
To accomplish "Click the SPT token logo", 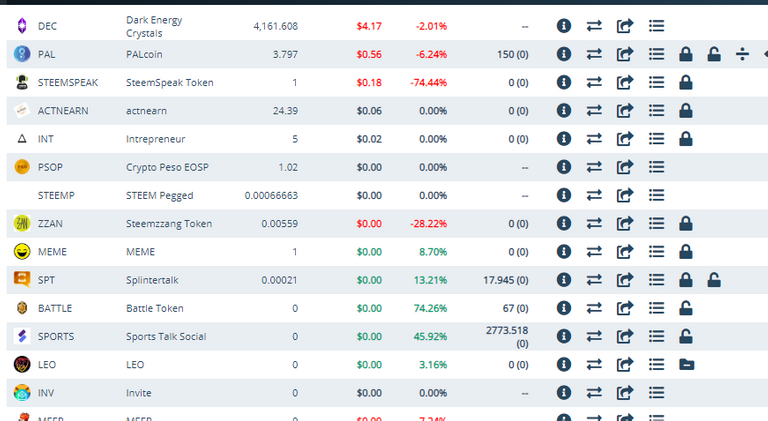I will tap(22, 280).
